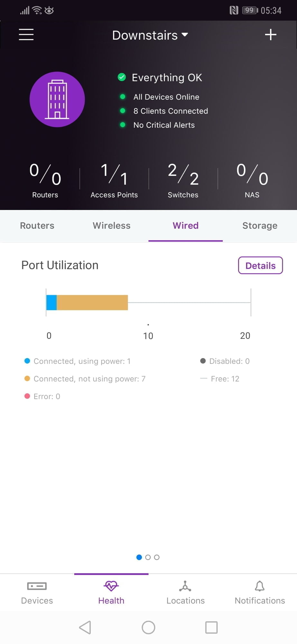Open the hamburger menu
297x644 pixels.
point(26,34)
